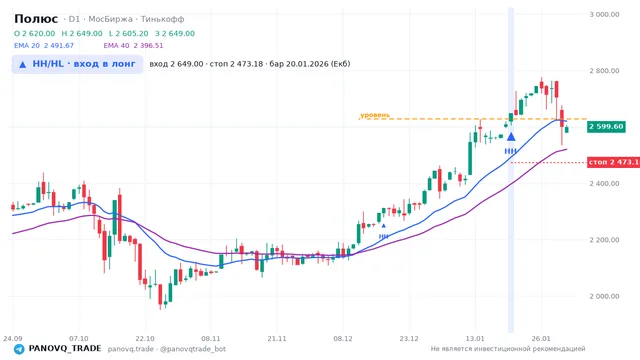The width and height of the screenshot is (640, 360).
Task: Click the 26.01 date axis label
Action: pos(541,338)
